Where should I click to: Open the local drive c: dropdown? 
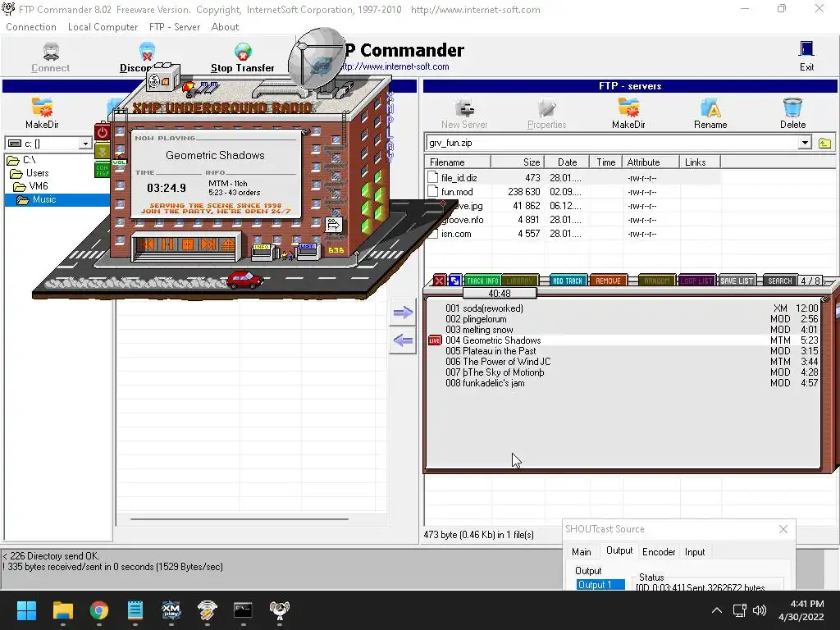pos(84,144)
